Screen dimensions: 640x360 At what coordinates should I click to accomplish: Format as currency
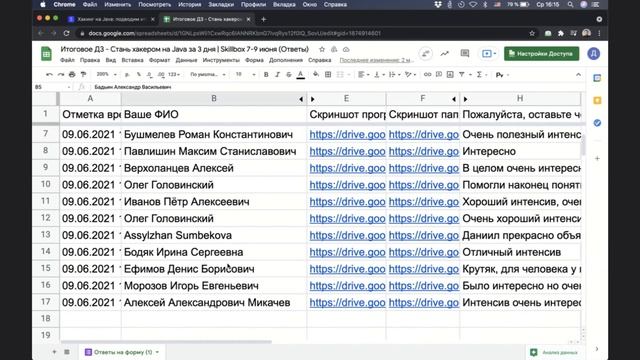pos(127,75)
